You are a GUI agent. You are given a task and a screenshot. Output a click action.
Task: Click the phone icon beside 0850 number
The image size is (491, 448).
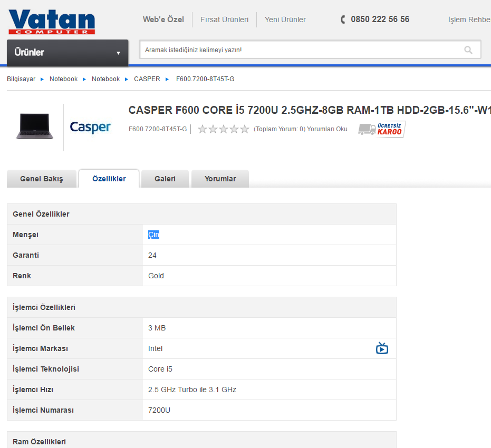click(x=343, y=20)
